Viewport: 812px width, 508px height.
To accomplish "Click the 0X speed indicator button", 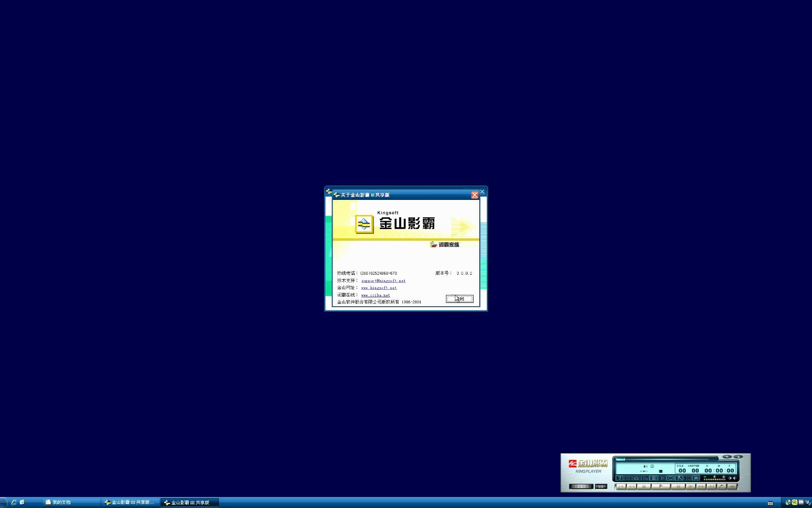I will coord(601,486).
